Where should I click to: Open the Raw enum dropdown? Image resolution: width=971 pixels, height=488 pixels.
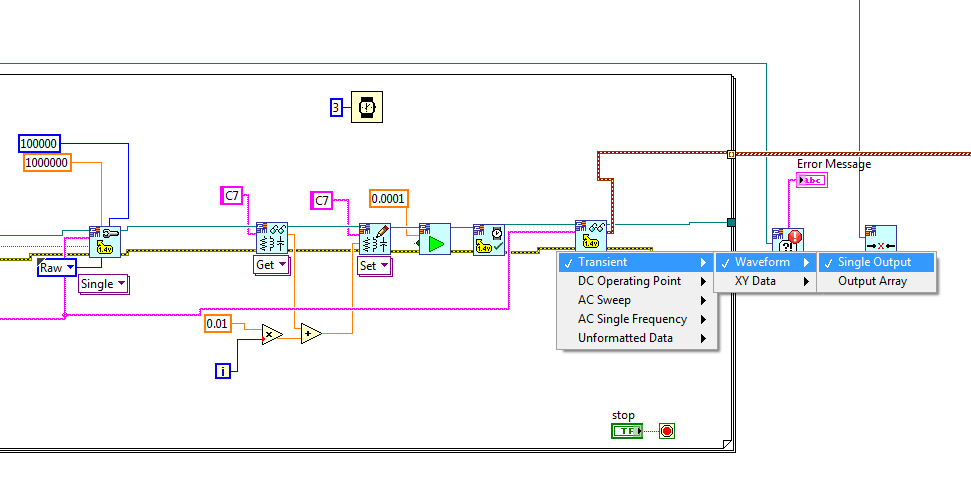(x=57, y=268)
